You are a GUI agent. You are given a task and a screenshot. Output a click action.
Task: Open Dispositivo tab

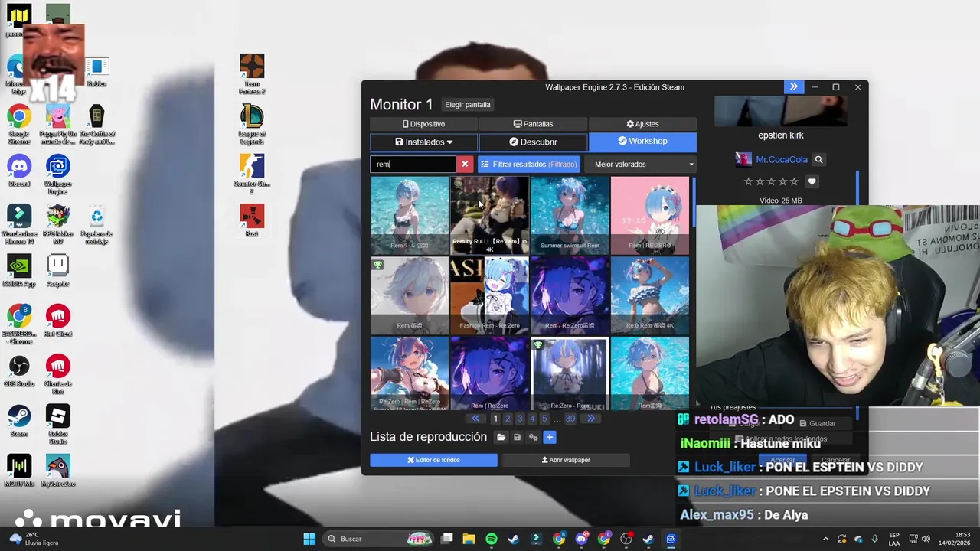click(423, 124)
